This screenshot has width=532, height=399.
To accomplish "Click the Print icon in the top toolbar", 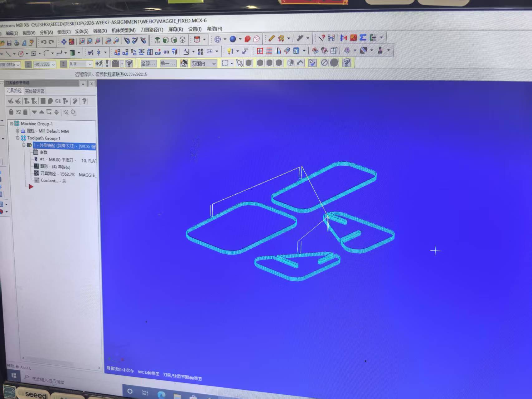I will coord(17,42).
